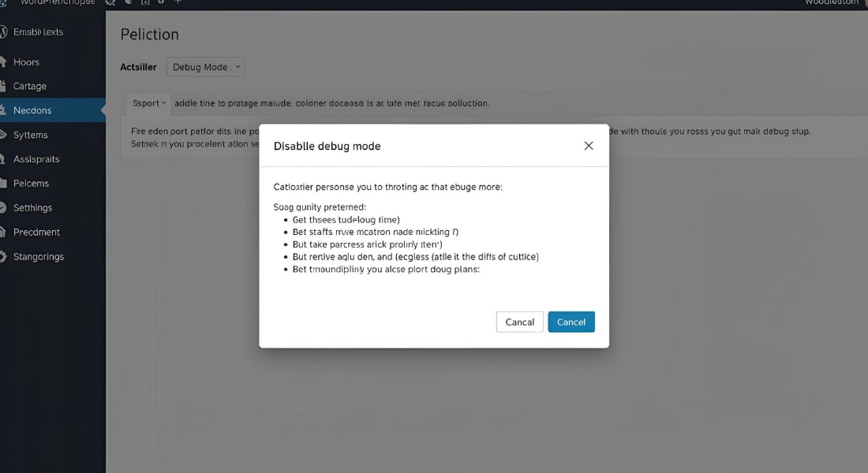Select Necdons in the sidebar menu
This screenshot has height=473, width=868.
tap(53, 110)
